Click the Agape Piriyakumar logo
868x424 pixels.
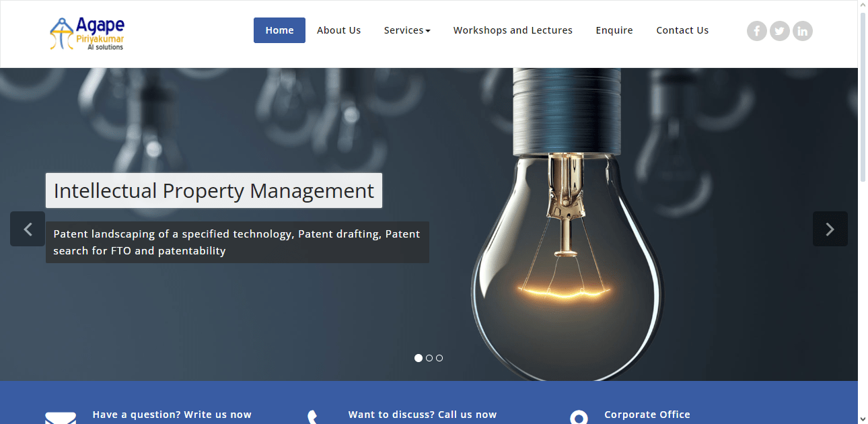point(87,34)
